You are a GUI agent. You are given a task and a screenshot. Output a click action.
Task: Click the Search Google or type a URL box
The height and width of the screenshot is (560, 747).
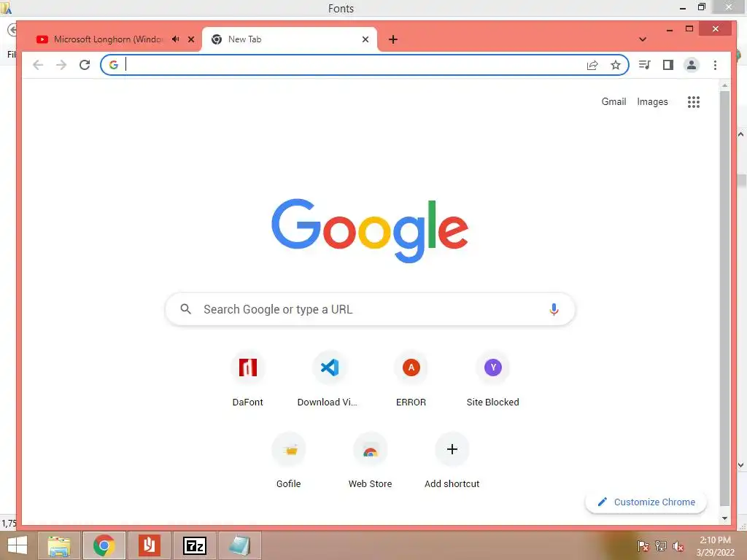(x=370, y=309)
